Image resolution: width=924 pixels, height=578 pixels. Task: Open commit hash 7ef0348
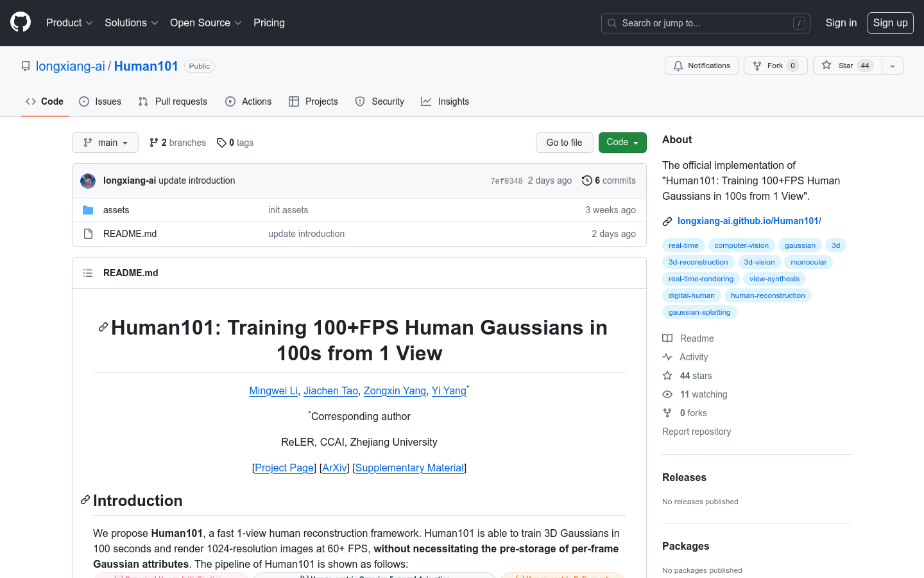coord(506,181)
